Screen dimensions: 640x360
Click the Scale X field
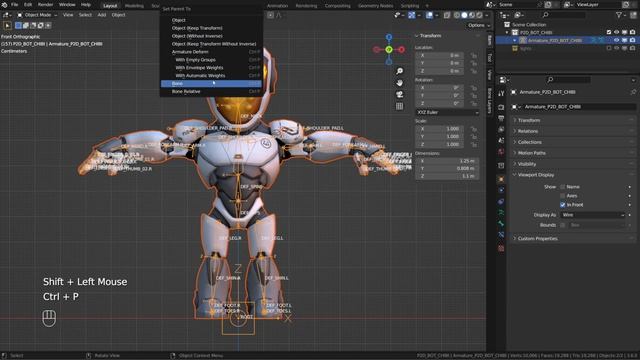point(439,129)
